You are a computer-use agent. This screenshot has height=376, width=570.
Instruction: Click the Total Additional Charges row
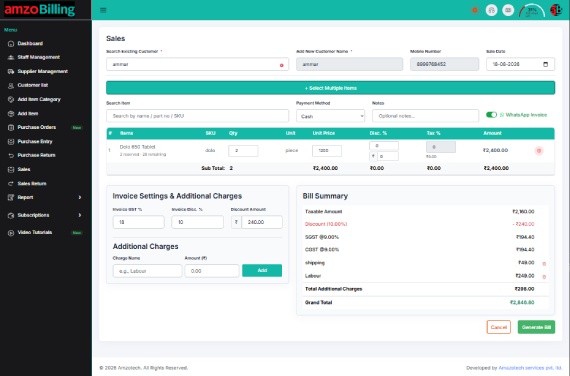(x=425, y=289)
